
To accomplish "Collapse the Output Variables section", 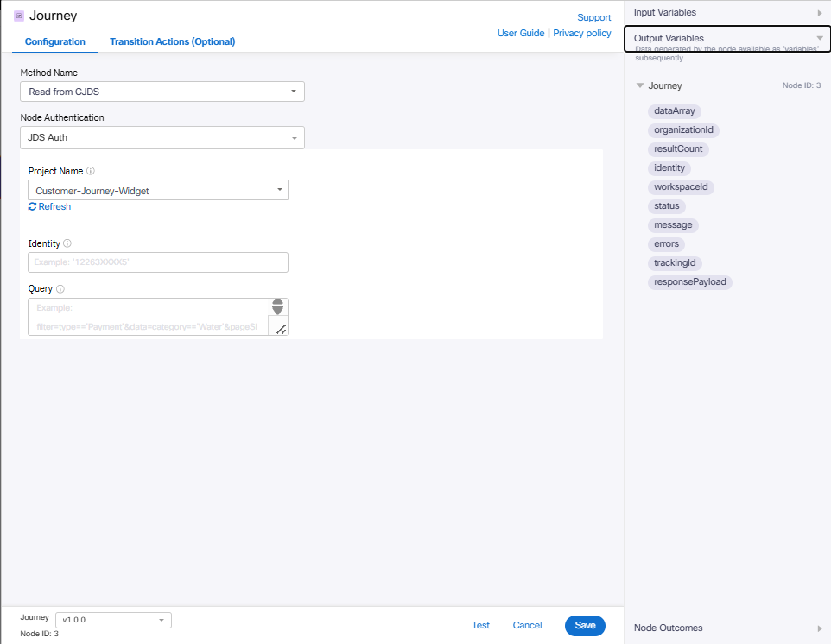I will 727,39.
